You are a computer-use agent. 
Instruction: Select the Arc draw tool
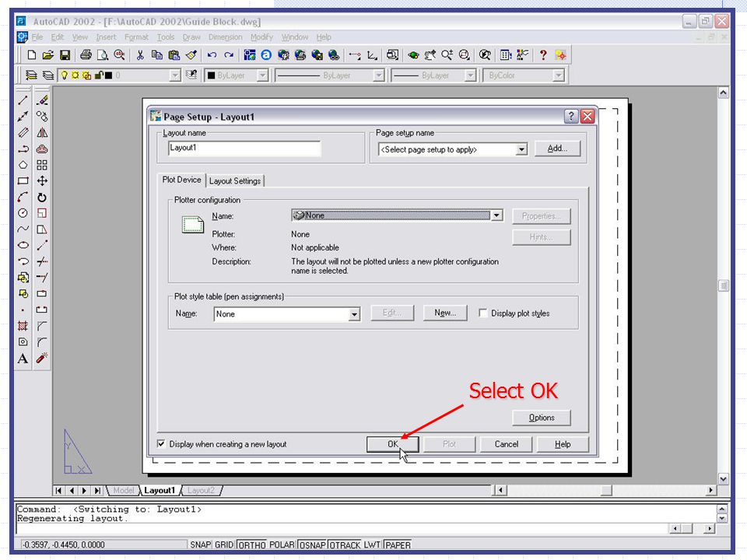[23, 197]
